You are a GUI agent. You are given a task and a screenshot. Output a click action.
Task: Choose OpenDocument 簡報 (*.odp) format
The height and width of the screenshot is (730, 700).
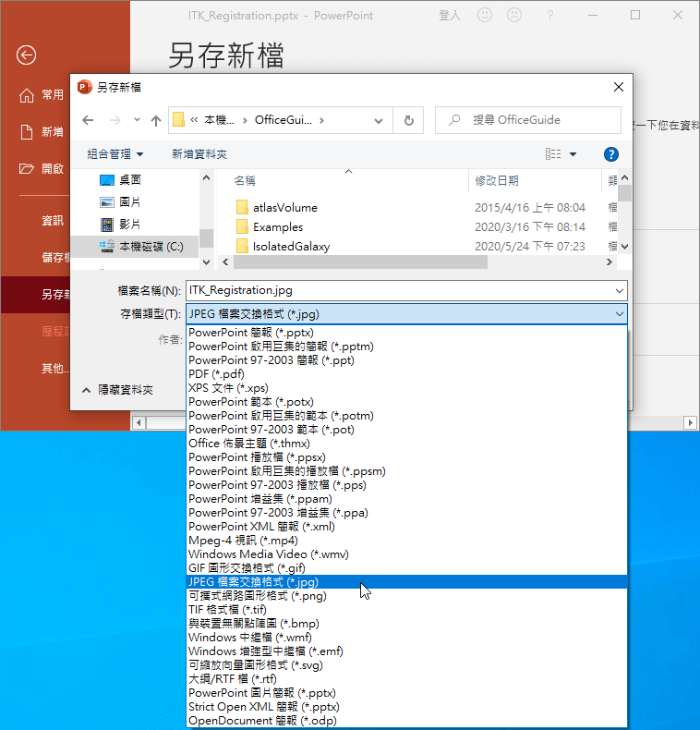(x=406, y=720)
